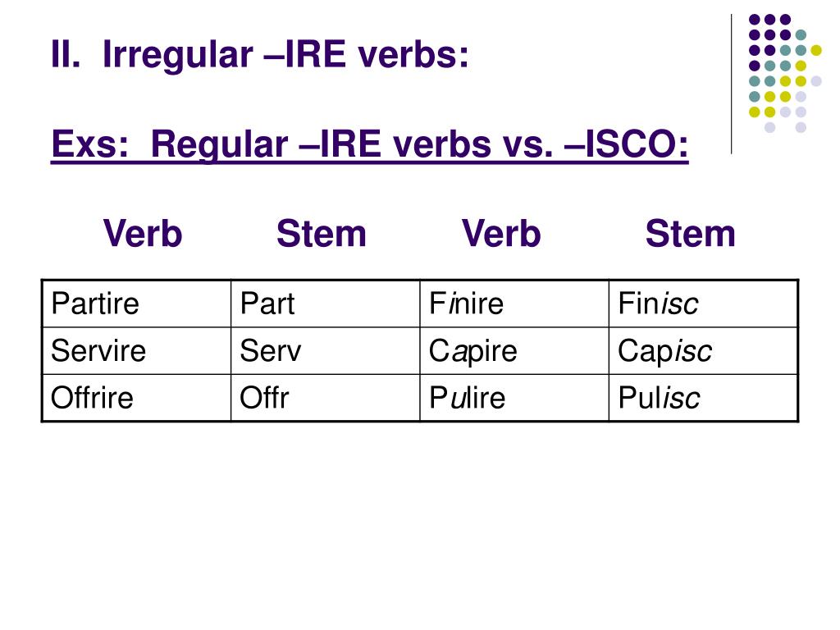
Task: Select the 'Partire' table cell
Action: (137, 304)
